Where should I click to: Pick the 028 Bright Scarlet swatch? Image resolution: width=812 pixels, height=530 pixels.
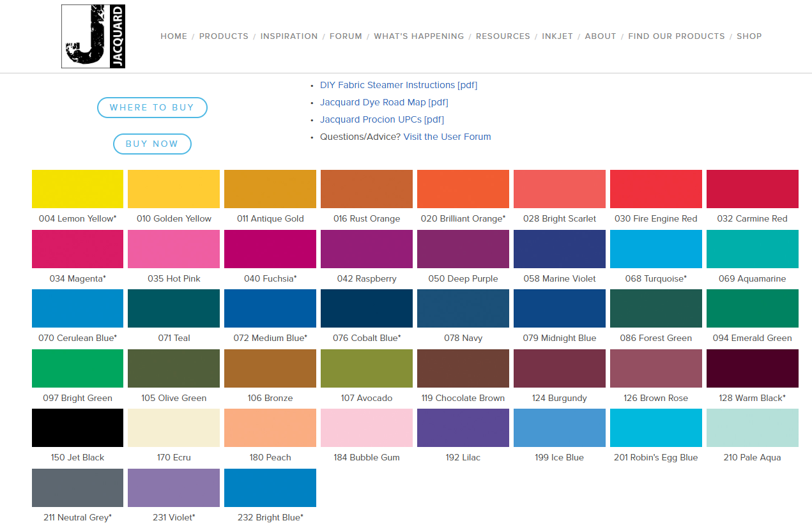click(560, 189)
